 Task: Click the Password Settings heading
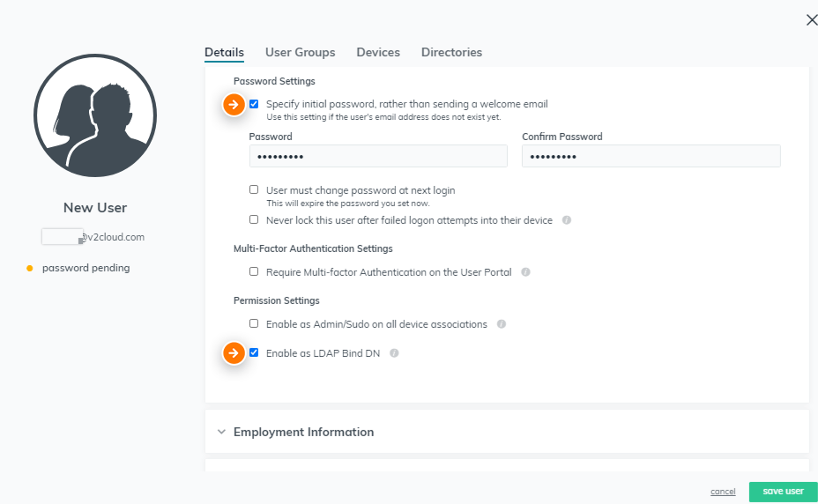[x=274, y=81]
